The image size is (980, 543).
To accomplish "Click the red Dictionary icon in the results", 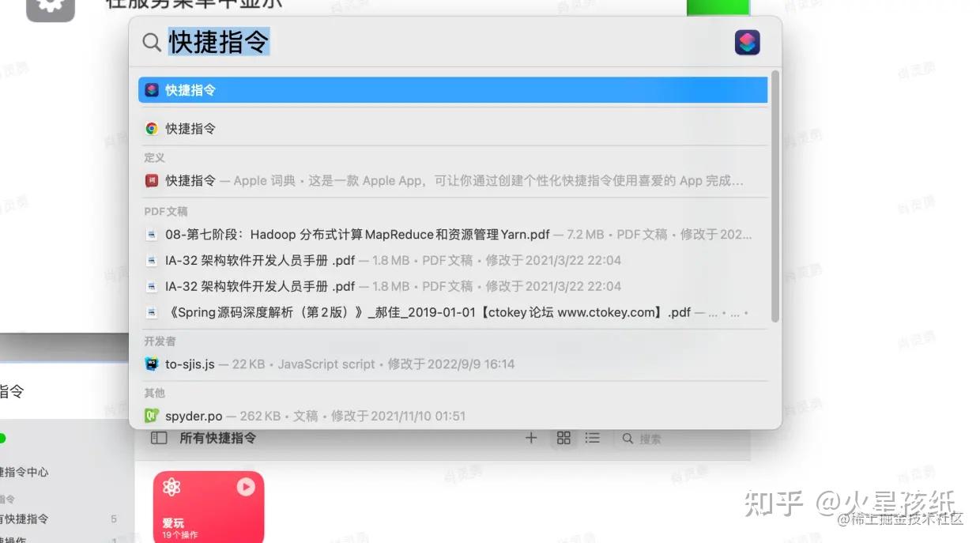I will [x=152, y=180].
